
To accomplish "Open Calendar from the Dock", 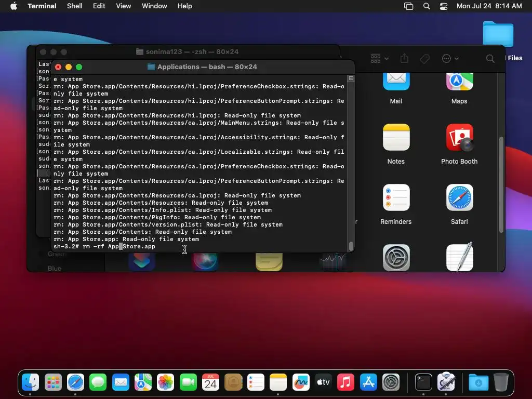I will pyautogui.click(x=210, y=382).
